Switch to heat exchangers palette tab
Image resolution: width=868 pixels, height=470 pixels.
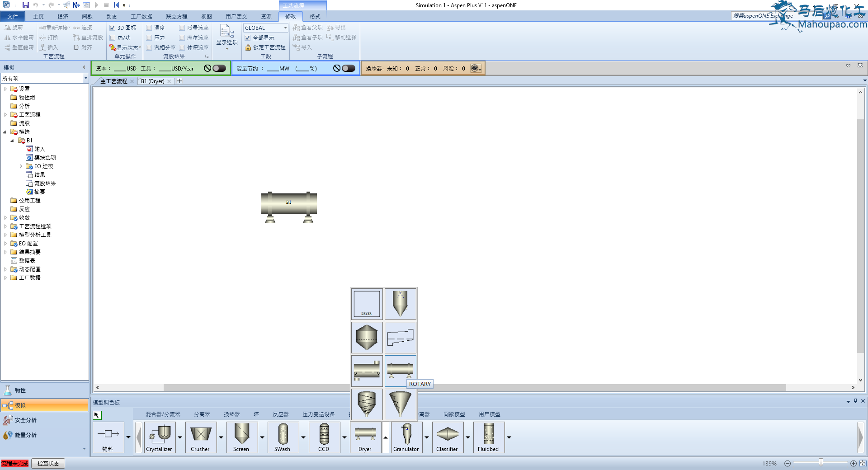tap(232, 414)
